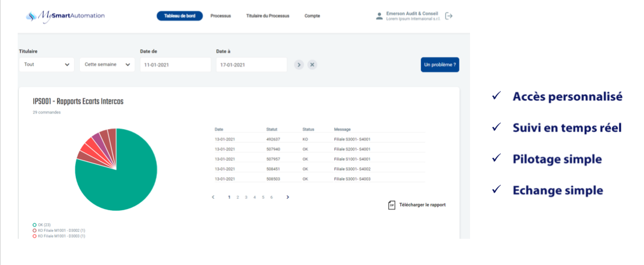
Task: Click the MySmartAutomation logo
Action: point(66,16)
